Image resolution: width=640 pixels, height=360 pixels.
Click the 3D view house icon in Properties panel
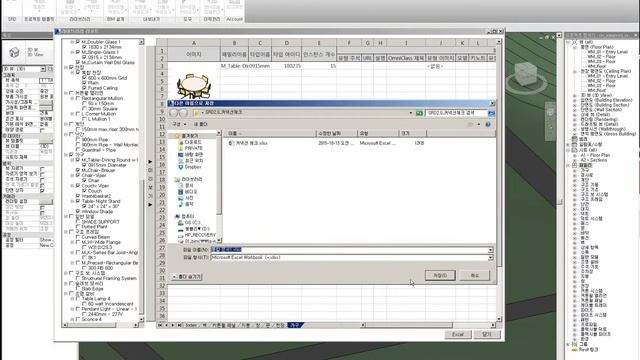(14, 53)
